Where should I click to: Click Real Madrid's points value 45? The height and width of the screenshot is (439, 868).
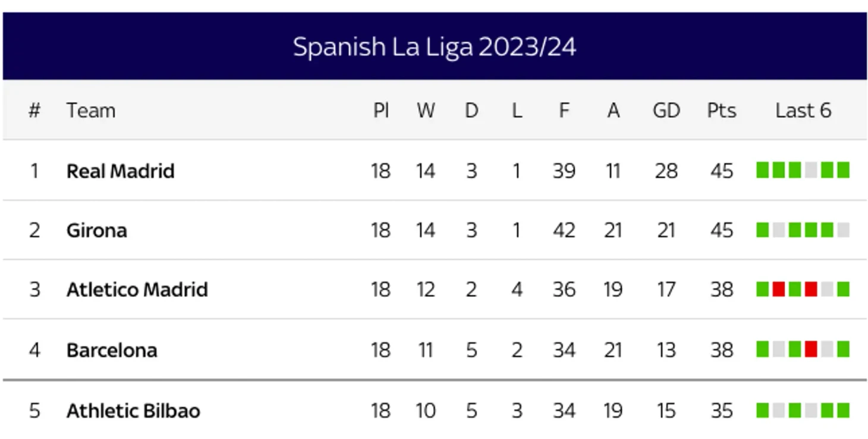[x=721, y=171]
